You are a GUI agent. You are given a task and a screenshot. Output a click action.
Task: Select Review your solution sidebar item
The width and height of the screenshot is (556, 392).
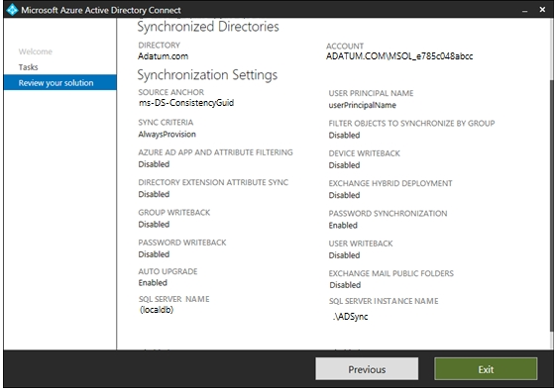pos(59,82)
